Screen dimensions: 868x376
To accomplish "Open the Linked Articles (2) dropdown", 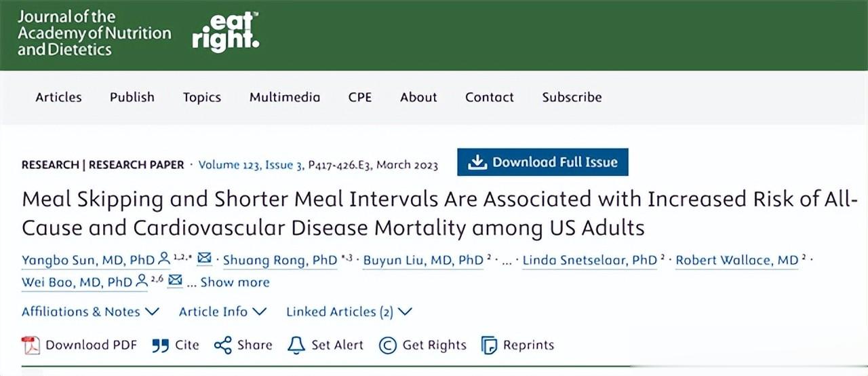I will click(x=349, y=312).
